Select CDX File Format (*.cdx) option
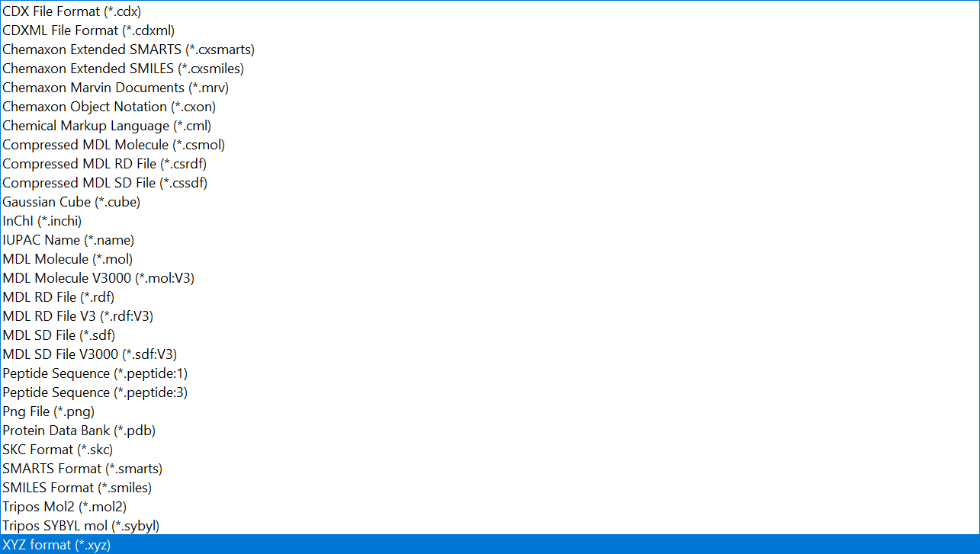The image size is (980, 554). tap(490, 11)
